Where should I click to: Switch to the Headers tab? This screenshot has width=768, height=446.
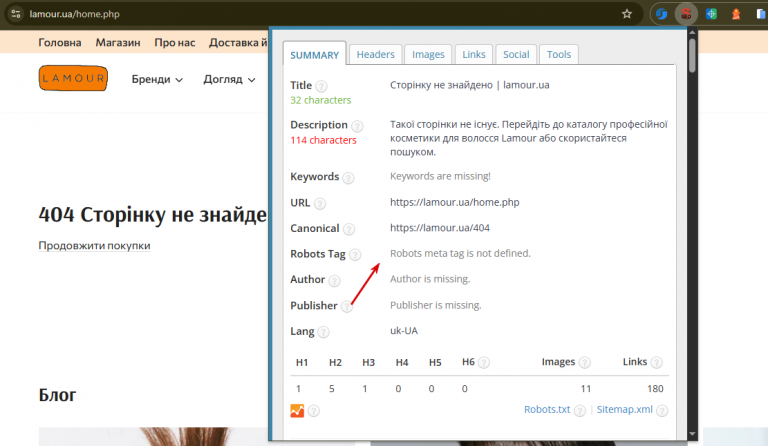coord(375,54)
